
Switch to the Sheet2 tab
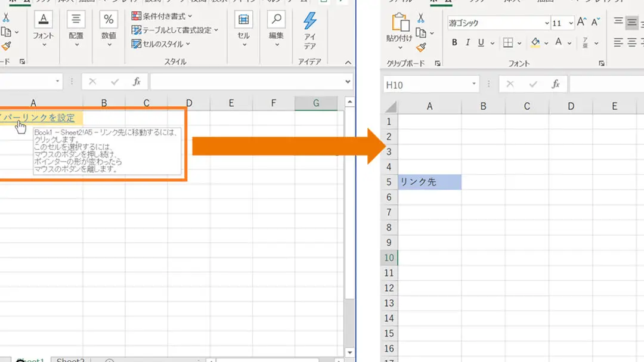pyautogui.click(x=70, y=360)
